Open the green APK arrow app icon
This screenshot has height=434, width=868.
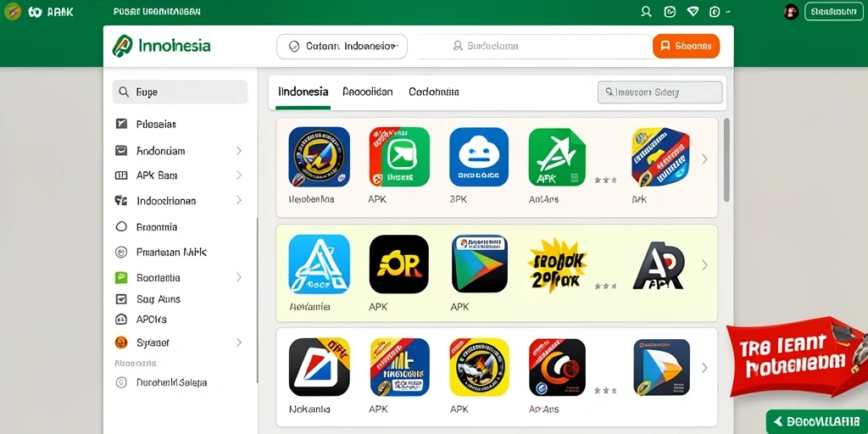point(557,157)
